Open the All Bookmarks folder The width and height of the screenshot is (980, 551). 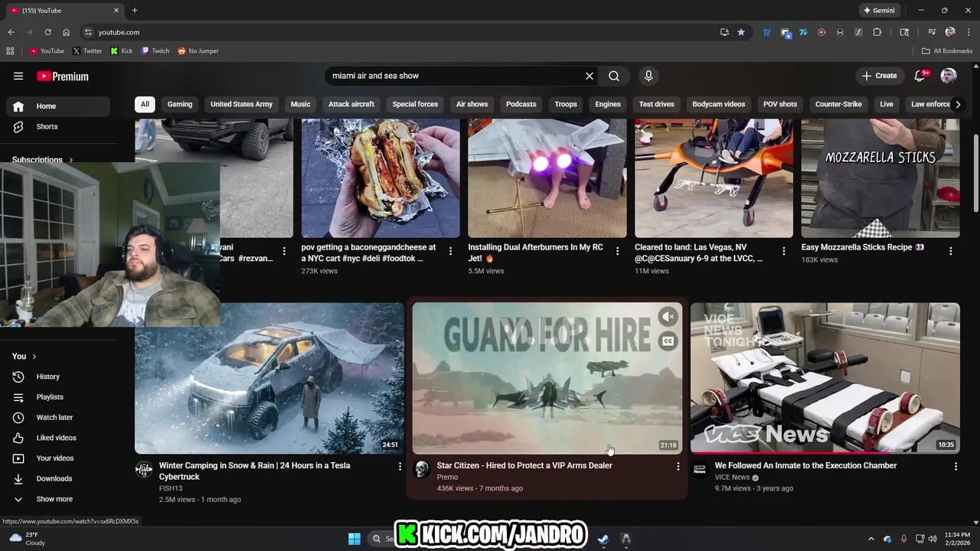click(x=947, y=51)
